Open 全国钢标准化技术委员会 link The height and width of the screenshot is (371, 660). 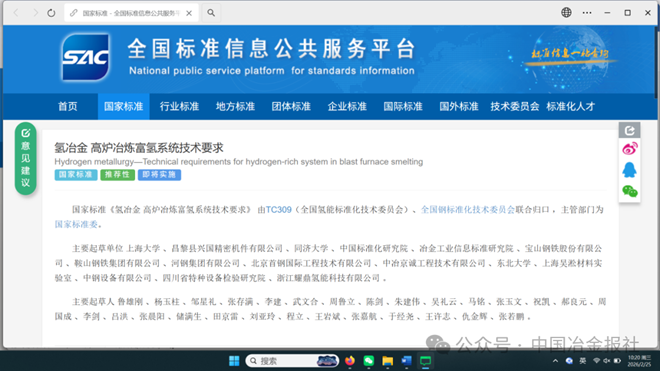click(x=468, y=210)
